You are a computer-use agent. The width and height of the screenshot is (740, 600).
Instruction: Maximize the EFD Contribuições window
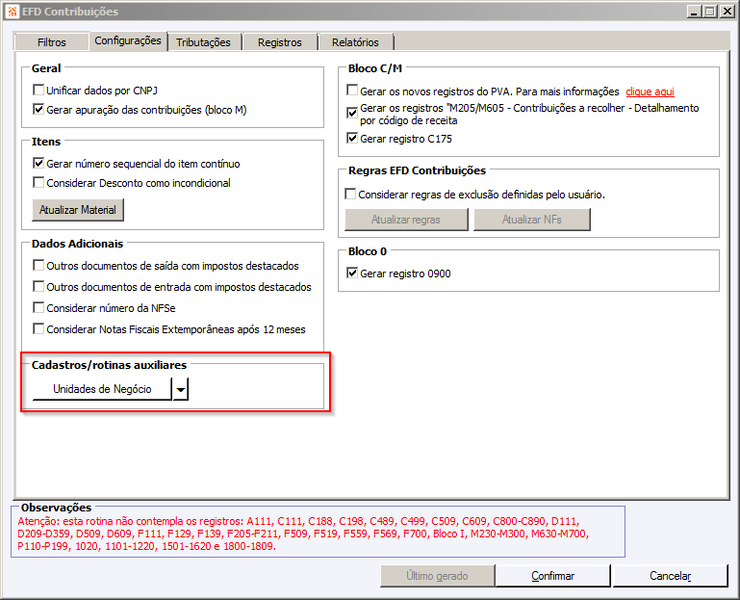point(709,11)
